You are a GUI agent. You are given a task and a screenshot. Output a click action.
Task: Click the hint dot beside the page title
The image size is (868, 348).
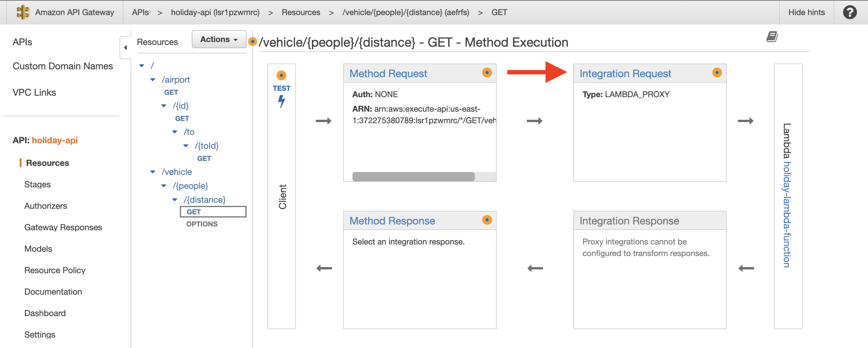point(252,41)
